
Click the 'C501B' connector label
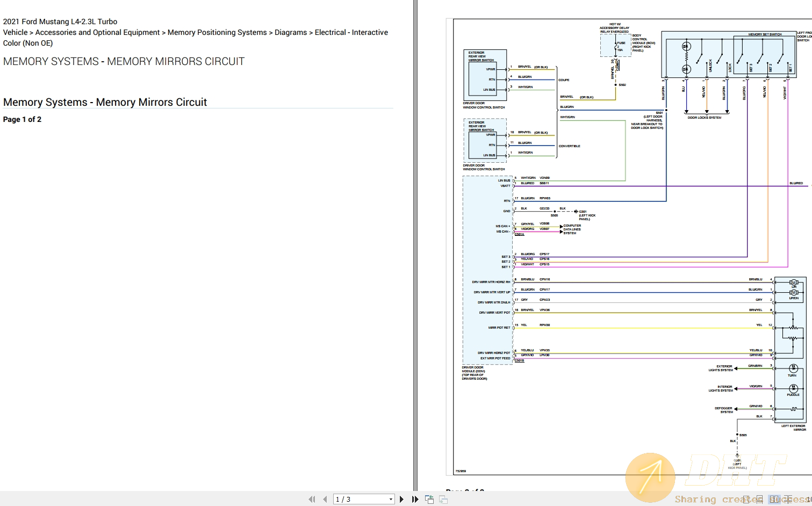click(519, 360)
